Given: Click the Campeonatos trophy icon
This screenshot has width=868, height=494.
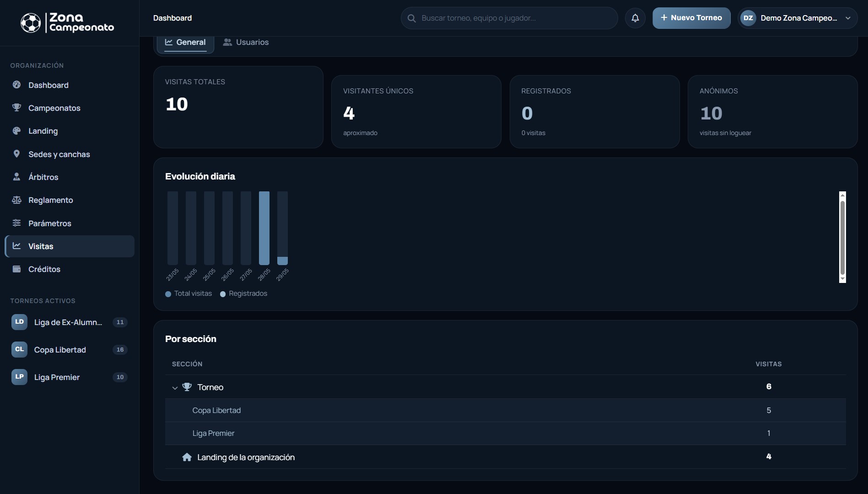Looking at the screenshot, I should [x=17, y=108].
